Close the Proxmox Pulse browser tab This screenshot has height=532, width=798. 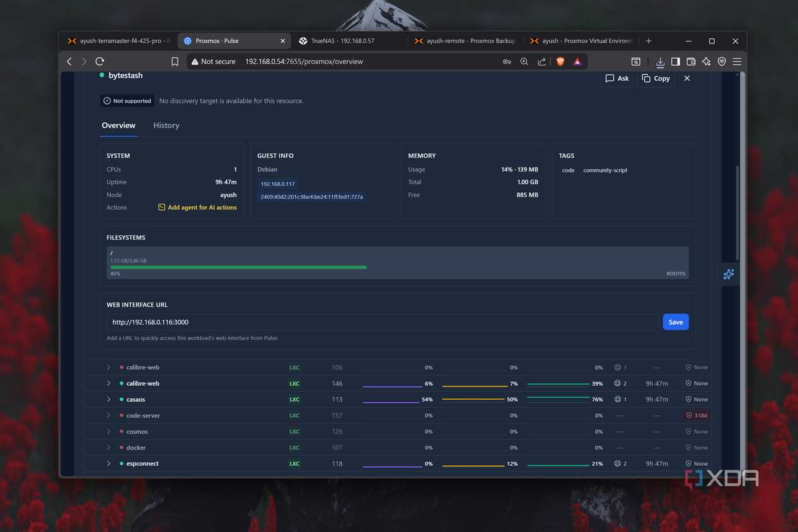point(283,41)
